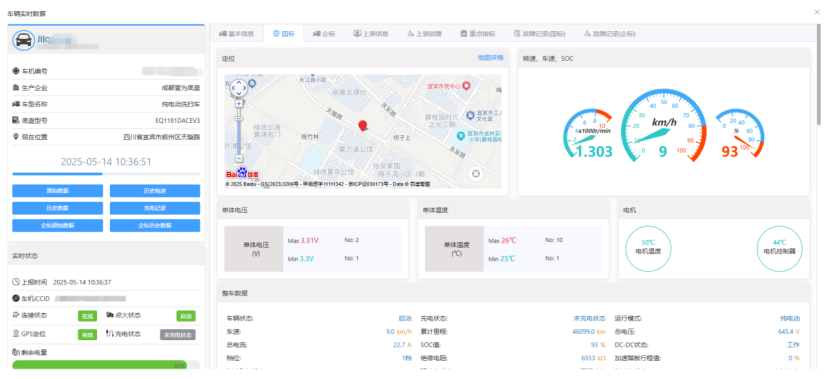Click the green 在线 status badge
829x379 pixels.
87,316
